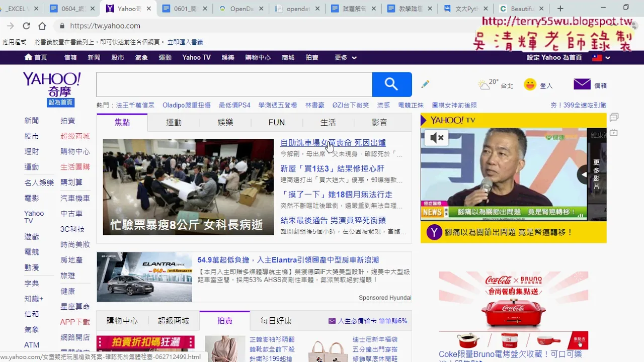Image resolution: width=644 pixels, height=362 pixels.
Task: Open 星座算命 in the left sidebar
Action: click(x=75, y=306)
